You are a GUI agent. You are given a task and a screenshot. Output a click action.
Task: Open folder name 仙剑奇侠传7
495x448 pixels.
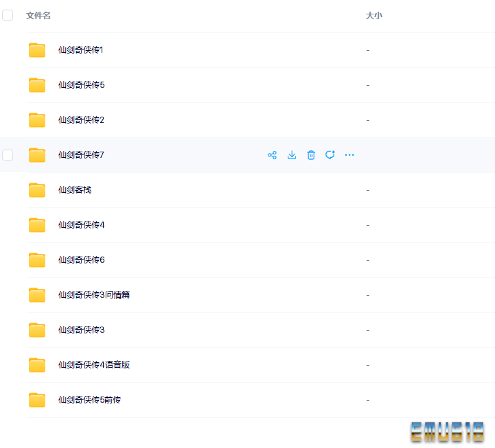pos(81,155)
